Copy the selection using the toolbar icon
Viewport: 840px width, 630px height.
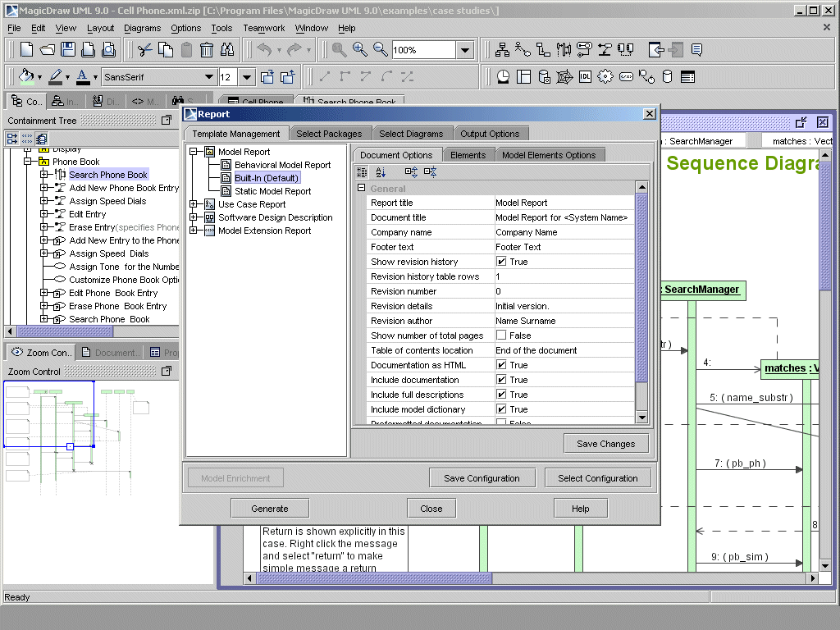click(x=166, y=50)
